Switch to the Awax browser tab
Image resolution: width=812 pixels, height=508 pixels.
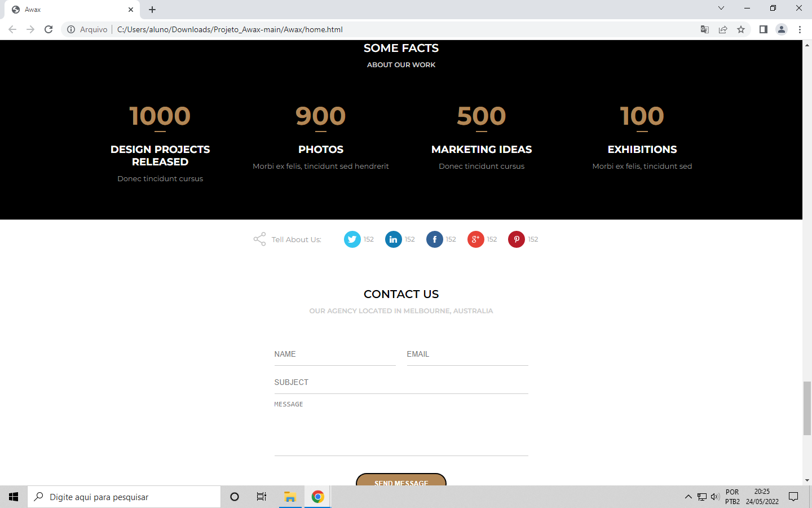[68, 10]
